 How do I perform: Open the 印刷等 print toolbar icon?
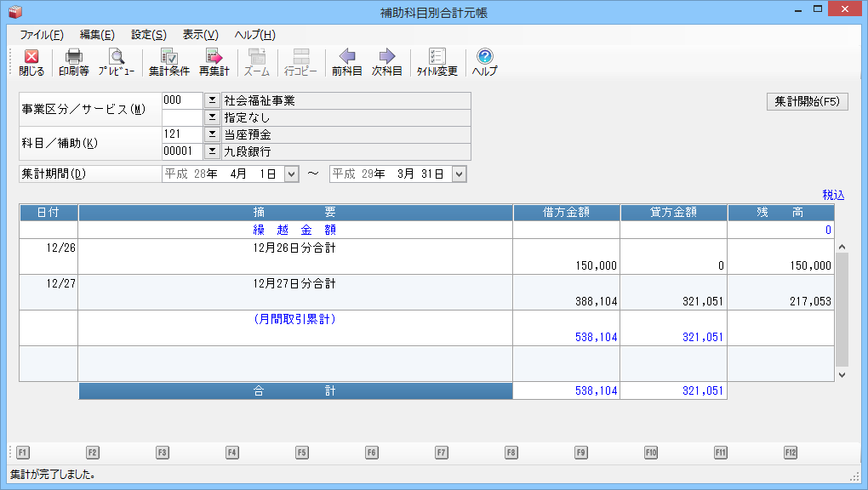pyautogui.click(x=74, y=62)
